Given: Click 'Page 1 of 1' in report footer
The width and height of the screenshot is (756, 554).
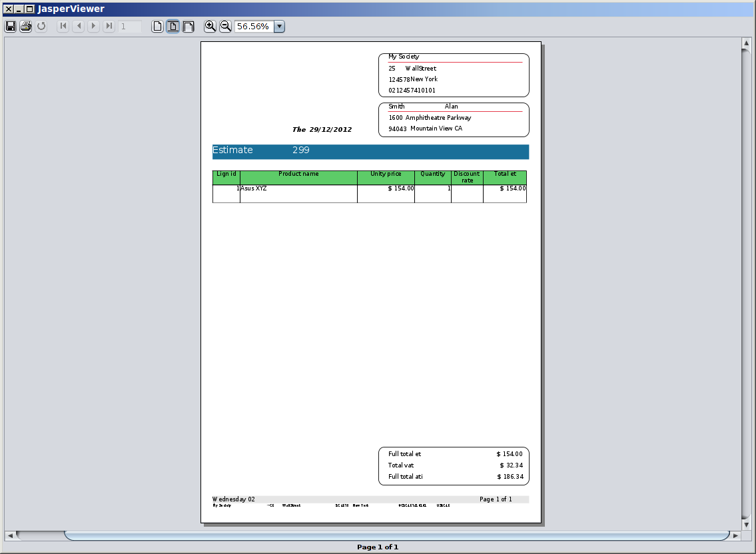Looking at the screenshot, I should 496,499.
